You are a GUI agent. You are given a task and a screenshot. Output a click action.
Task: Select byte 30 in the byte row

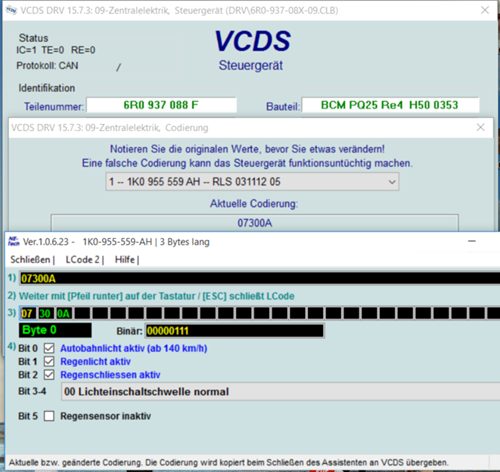45,314
